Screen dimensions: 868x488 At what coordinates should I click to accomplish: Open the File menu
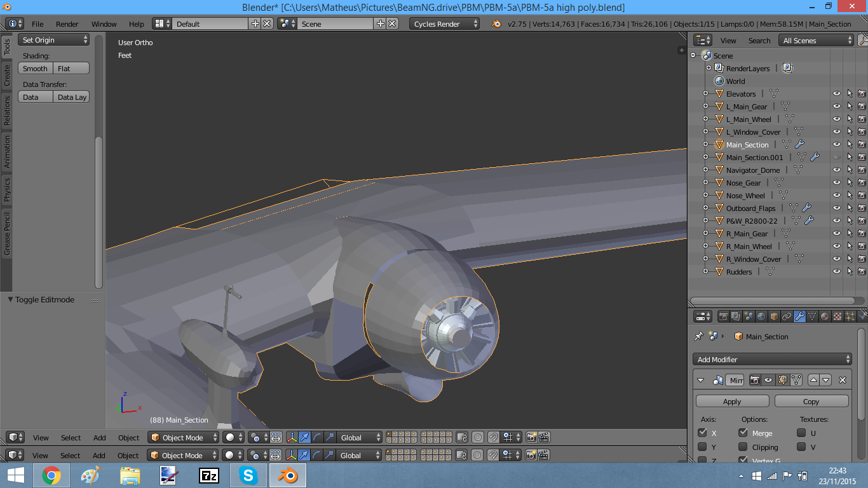(37, 24)
